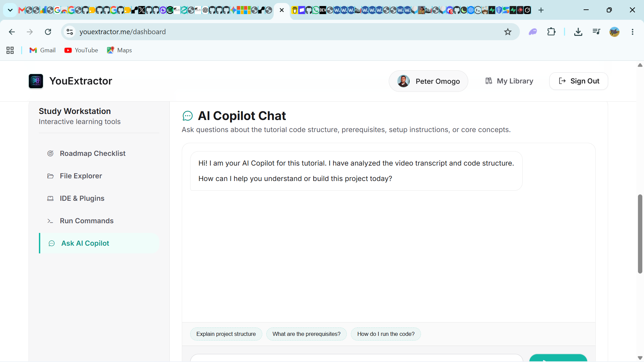Open the Apps grid in bookmarks bar
Viewport: 644px width, 362px height.
10,50
